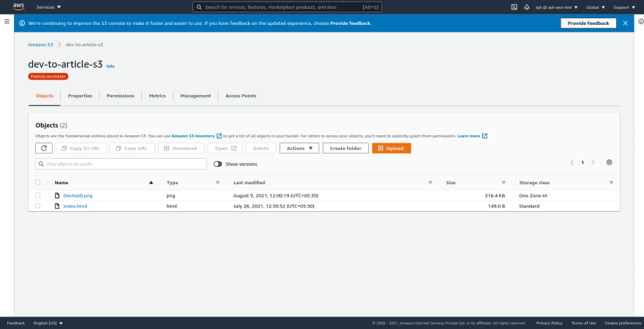Click the info icon in blue banner
Viewport: 644px width, 329px height.
(22, 23)
